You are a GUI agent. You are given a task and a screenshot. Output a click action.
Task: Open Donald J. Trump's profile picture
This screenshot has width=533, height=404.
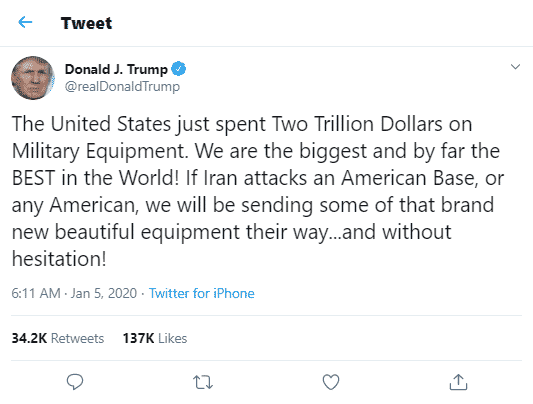33,78
